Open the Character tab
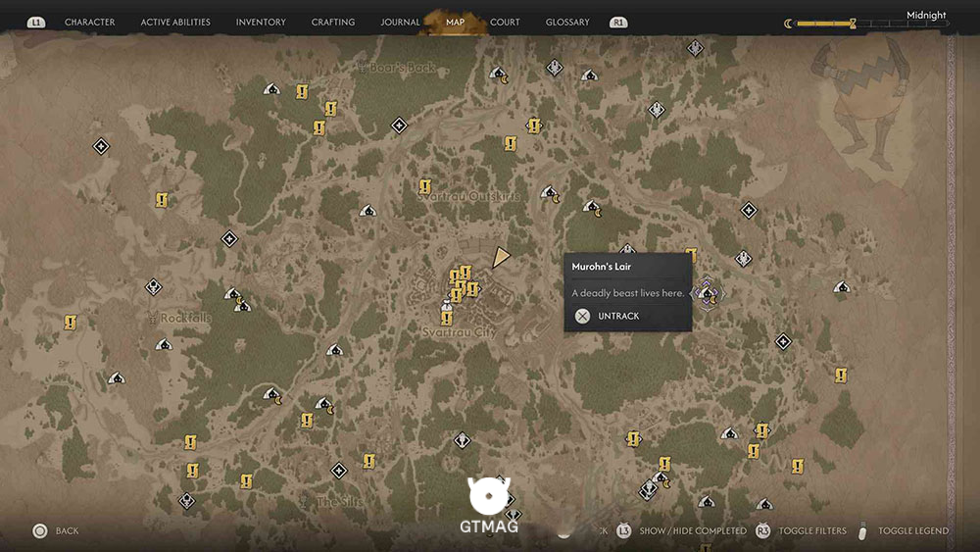Image resolution: width=980 pixels, height=552 pixels. pos(89,22)
